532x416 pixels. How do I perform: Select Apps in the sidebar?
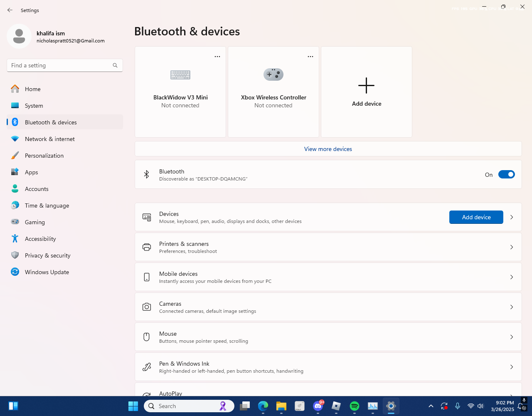(x=65, y=172)
